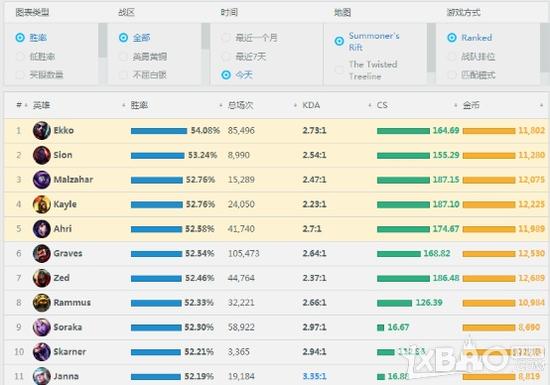Sort table by KDA column header
Image resolution: width=550 pixels, height=385 pixels.
(x=311, y=105)
